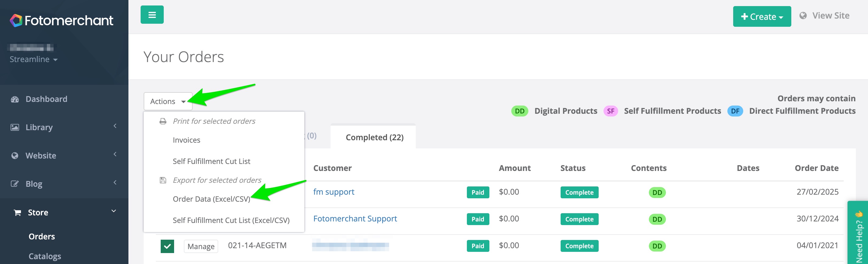Choose Invoices from the Actions menu
Screen dimensions: 868x264
186,140
